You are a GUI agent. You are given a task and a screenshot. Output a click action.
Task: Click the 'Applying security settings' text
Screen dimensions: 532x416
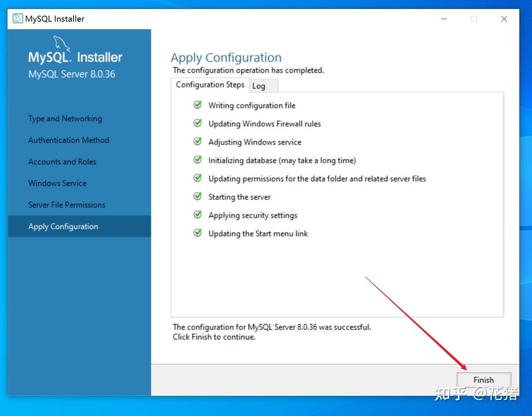253,215
